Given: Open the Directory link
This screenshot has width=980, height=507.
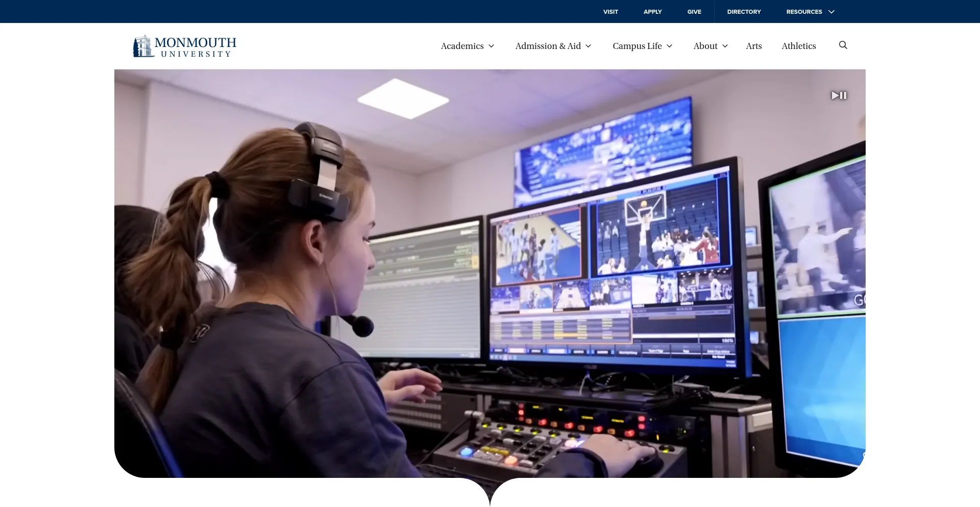Looking at the screenshot, I should click(744, 12).
